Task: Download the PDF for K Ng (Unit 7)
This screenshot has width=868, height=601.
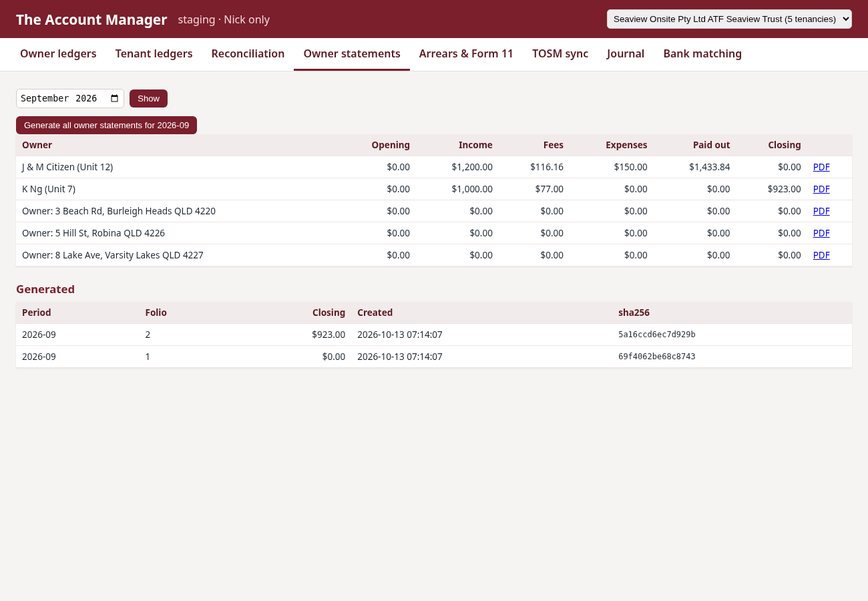Action: coord(821,189)
